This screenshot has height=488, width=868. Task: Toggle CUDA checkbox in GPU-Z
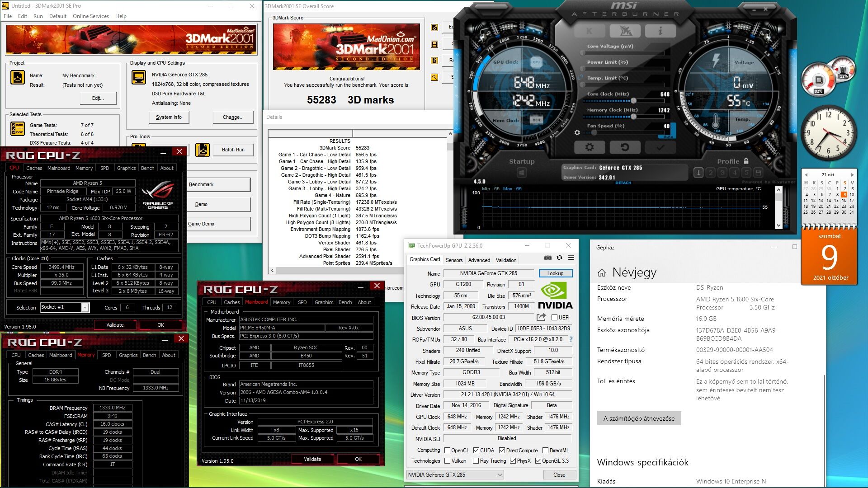tap(476, 450)
